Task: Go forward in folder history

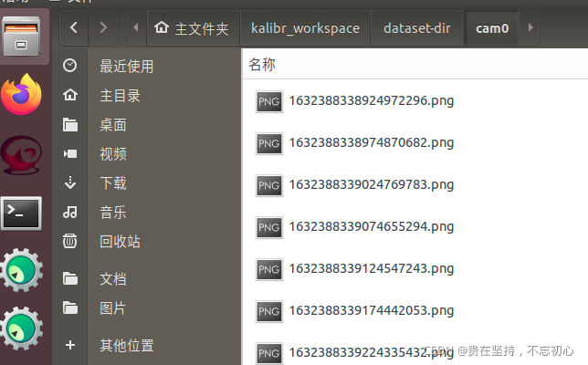Action: [103, 27]
